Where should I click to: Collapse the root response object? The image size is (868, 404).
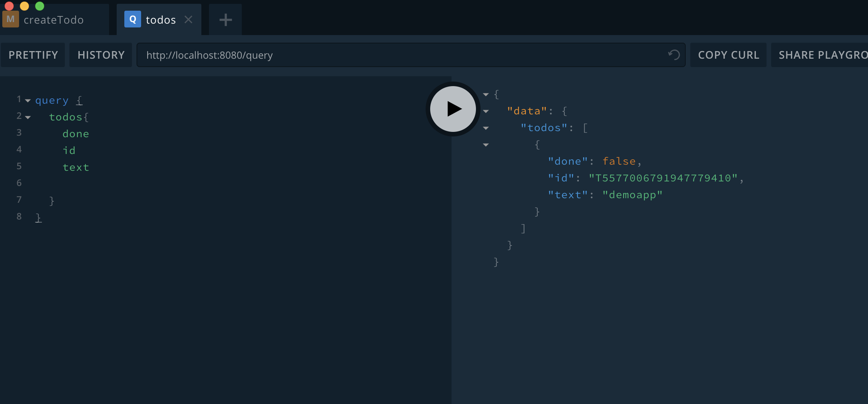(486, 95)
